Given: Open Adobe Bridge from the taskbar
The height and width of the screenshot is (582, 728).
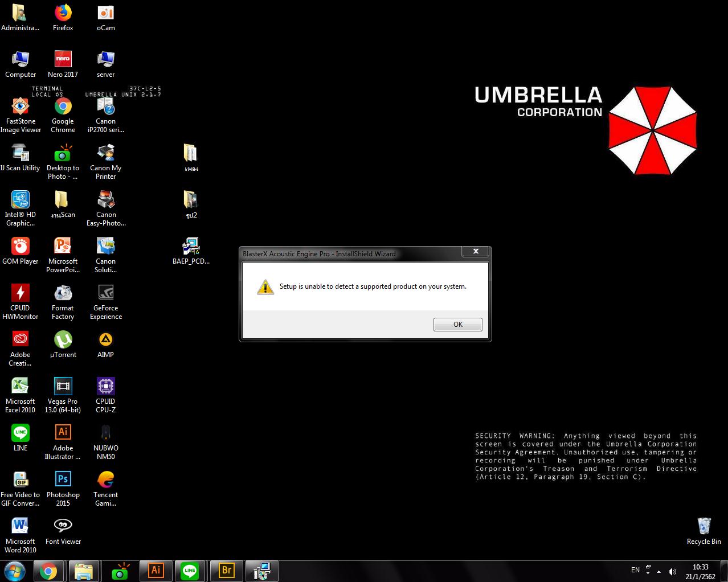Looking at the screenshot, I should (x=226, y=571).
